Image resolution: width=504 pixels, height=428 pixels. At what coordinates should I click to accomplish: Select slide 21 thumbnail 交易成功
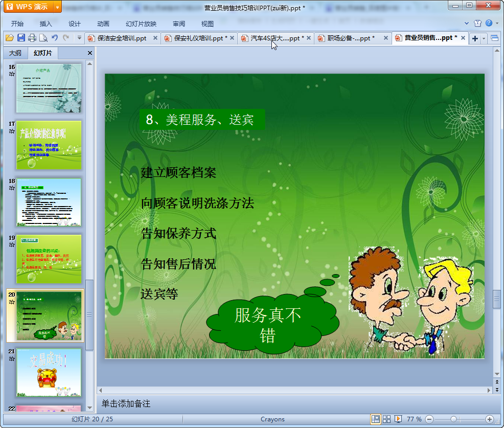click(x=49, y=373)
